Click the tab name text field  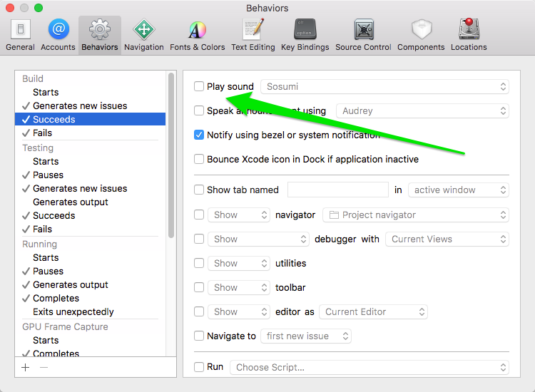[x=338, y=190]
